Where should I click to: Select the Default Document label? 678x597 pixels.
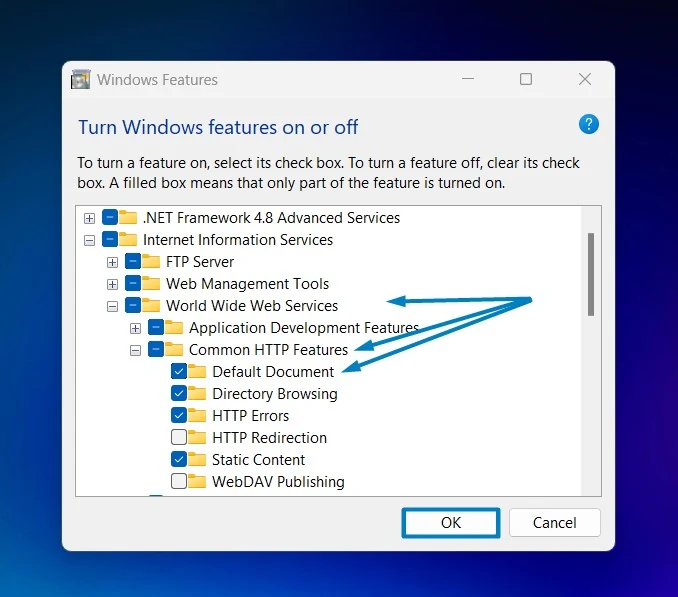[273, 372]
